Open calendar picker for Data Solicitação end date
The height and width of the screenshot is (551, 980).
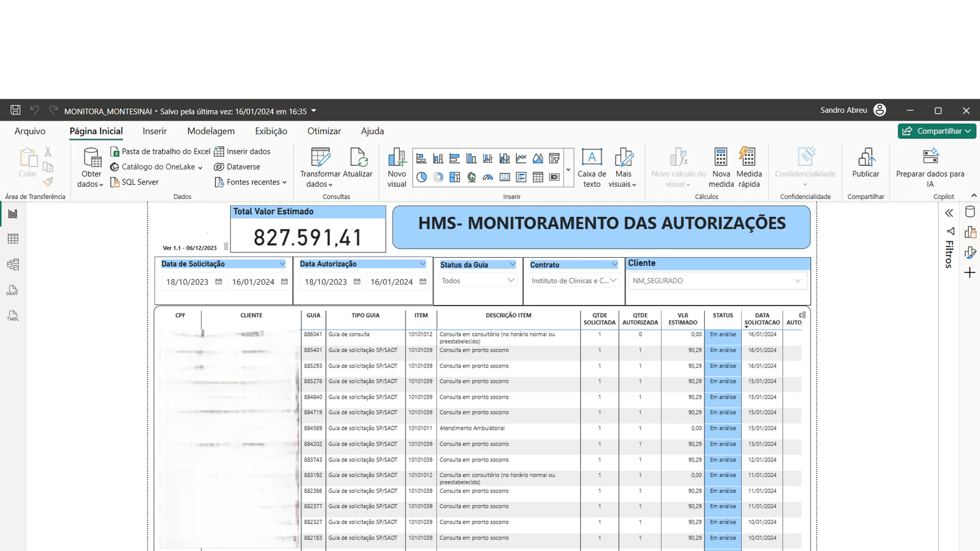(x=284, y=282)
